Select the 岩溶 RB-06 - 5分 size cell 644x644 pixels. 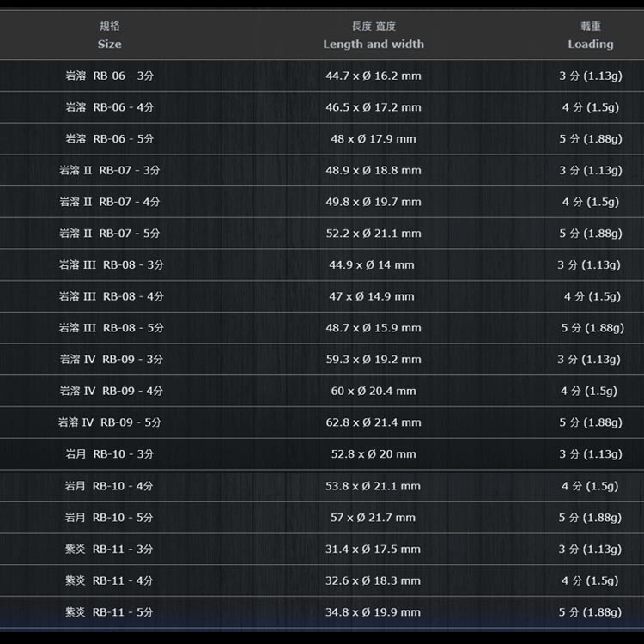click(x=110, y=139)
